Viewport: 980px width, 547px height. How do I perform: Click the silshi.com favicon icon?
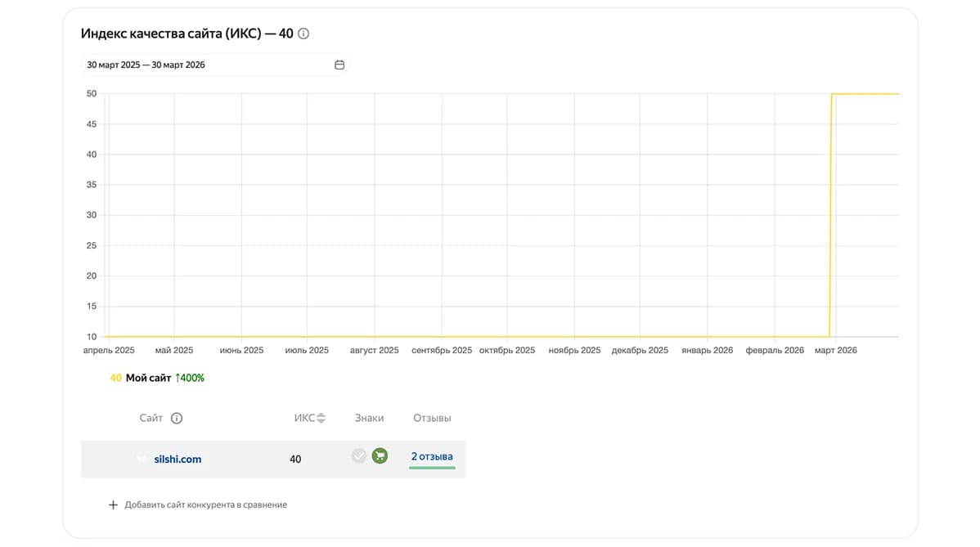pos(142,459)
